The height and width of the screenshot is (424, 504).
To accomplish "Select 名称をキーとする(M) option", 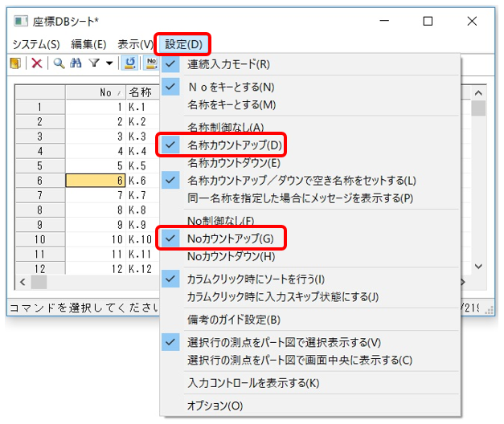I will point(310,104).
